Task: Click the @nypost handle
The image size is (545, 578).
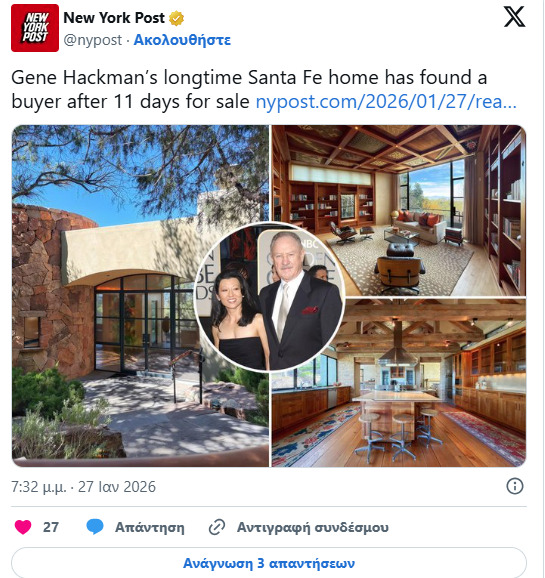Action: point(93,40)
